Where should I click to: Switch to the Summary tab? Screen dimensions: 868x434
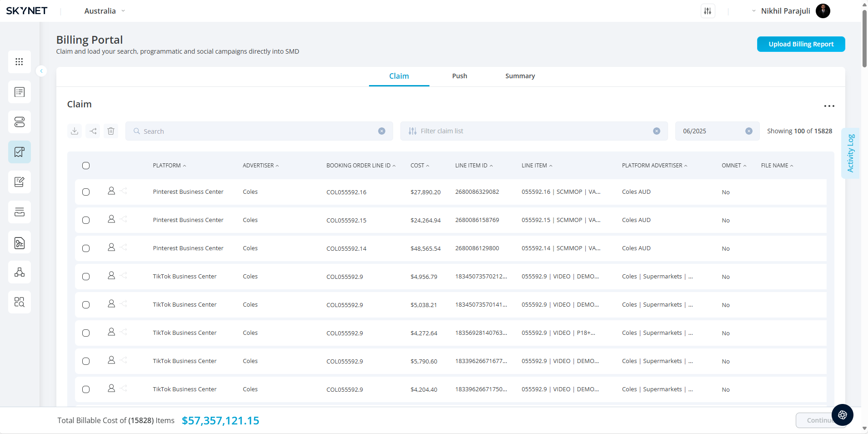click(520, 76)
